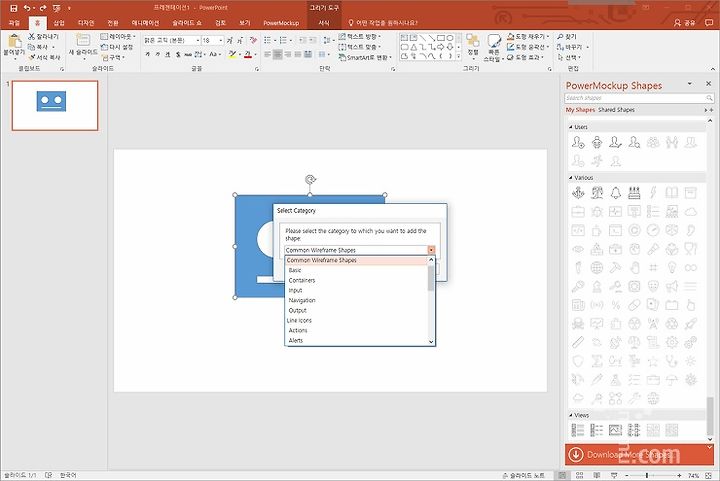Toggle center paragraph alignment
Image resolution: width=720 pixels, height=481 pixels.
coord(277,55)
